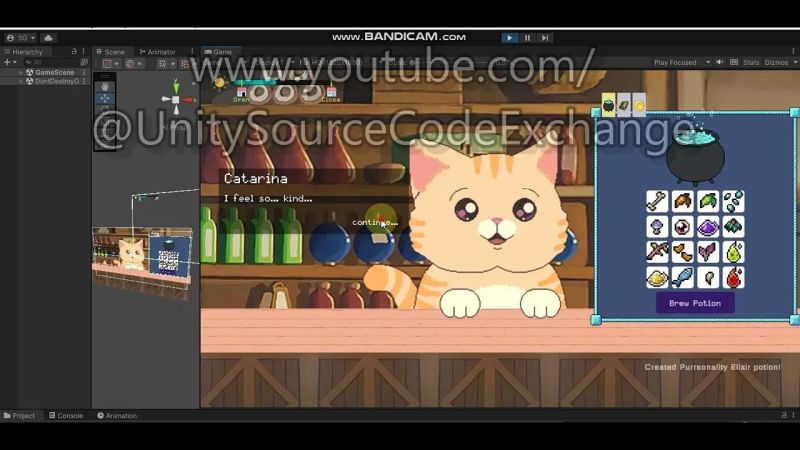Screen dimensions: 800x450
Task: Toggle Mute Audio in Game view
Action: pos(720,62)
